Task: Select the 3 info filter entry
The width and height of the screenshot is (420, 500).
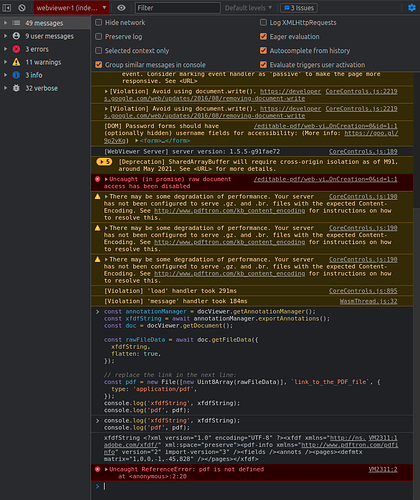Action: pos(34,75)
